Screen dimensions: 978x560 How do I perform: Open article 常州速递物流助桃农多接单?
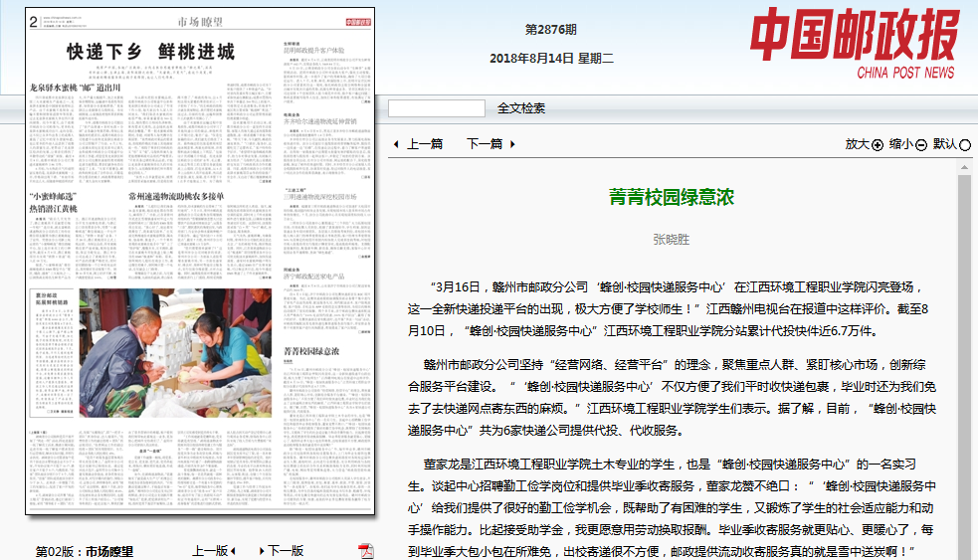pos(176,196)
